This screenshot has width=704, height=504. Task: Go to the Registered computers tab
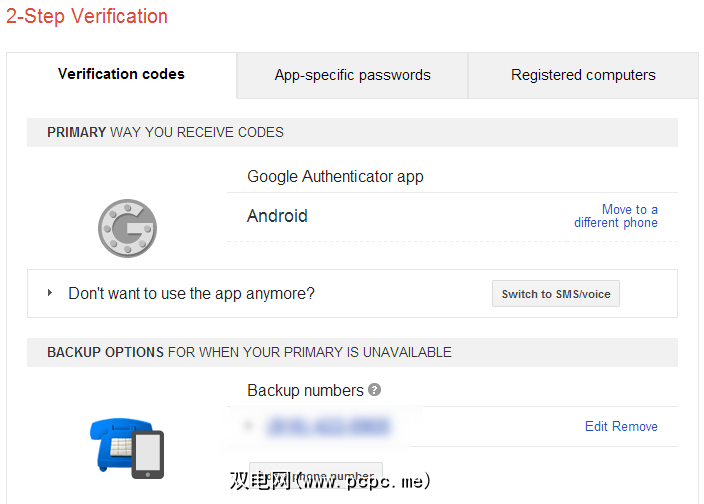583,75
